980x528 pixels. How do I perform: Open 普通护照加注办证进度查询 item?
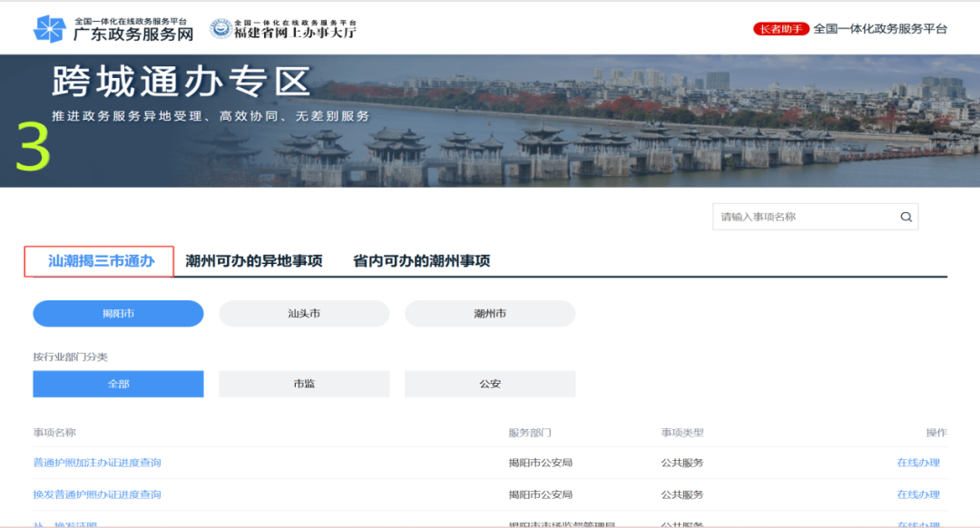click(97, 463)
